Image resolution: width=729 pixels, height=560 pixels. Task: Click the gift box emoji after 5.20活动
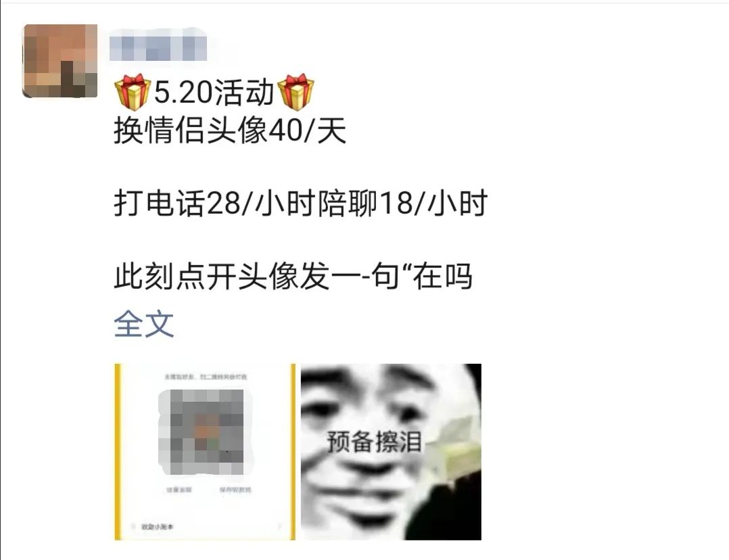tap(296, 91)
